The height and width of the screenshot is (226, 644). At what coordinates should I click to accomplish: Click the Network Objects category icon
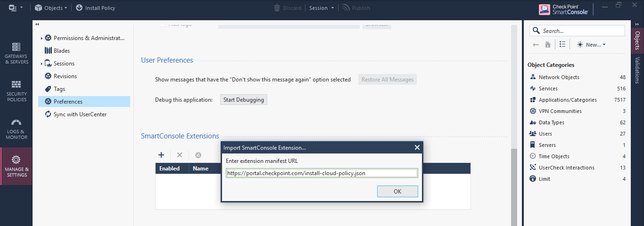coord(533,77)
